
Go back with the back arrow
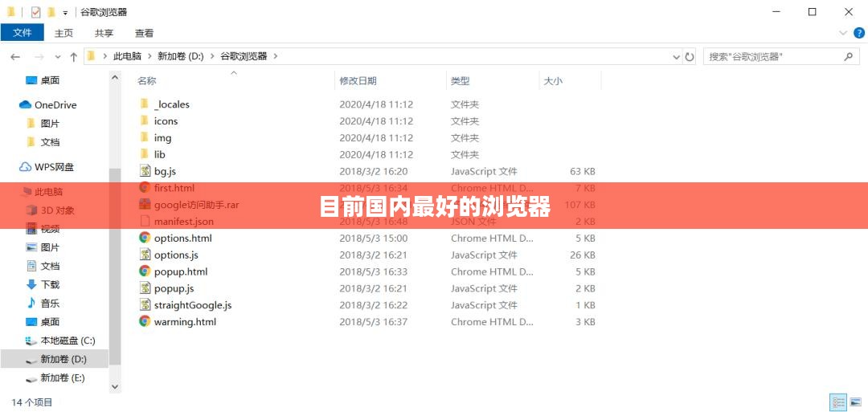(15, 56)
